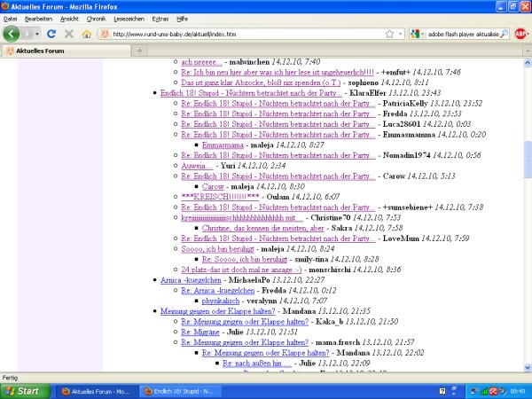Screen dimensions: 532x399
Task: Open the Lesezeichen menu
Action: (129, 19)
